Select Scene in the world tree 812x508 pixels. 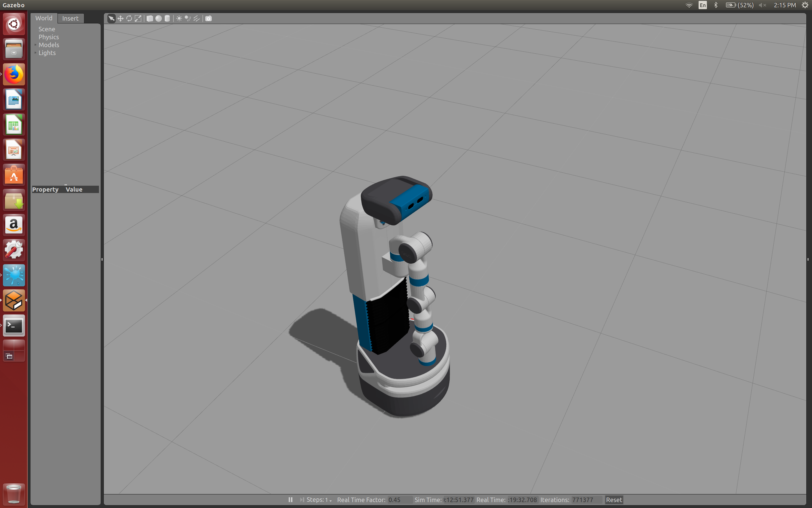point(47,29)
